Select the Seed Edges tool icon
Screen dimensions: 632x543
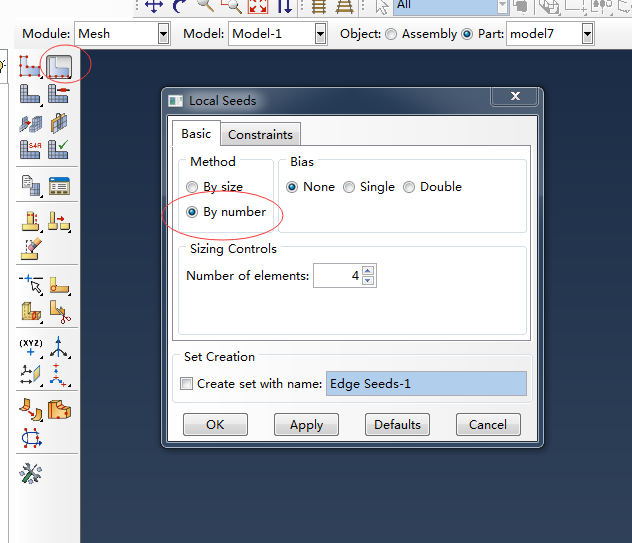59,66
